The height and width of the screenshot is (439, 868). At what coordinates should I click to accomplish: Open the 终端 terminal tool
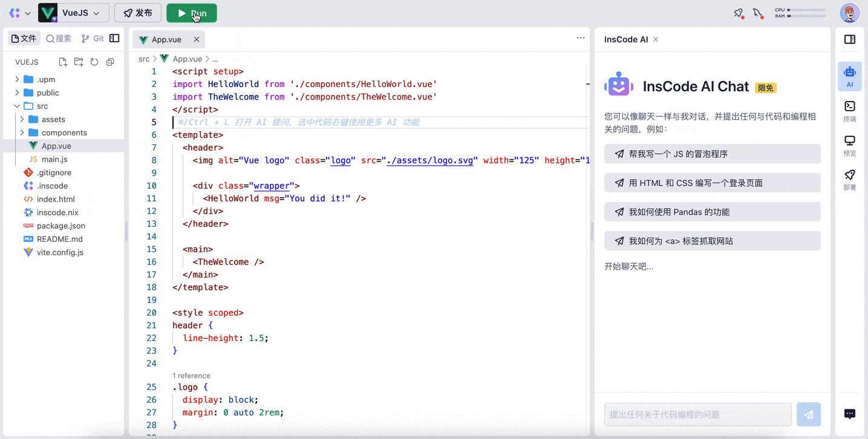[x=850, y=111]
